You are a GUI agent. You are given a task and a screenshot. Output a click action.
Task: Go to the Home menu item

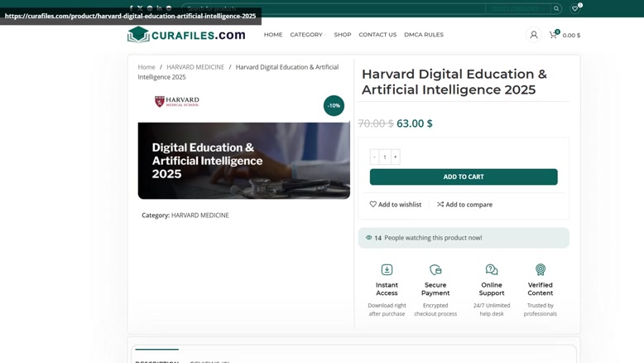[273, 35]
